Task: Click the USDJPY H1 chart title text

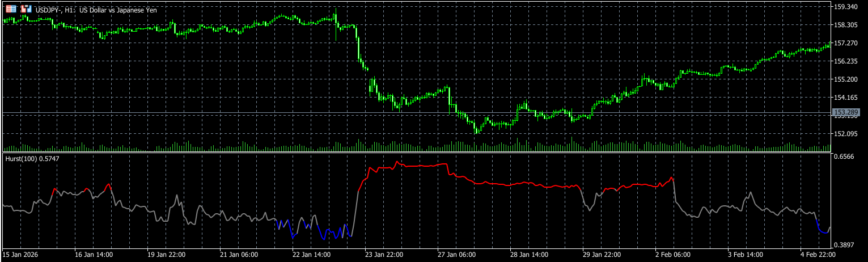Action: coord(96,10)
